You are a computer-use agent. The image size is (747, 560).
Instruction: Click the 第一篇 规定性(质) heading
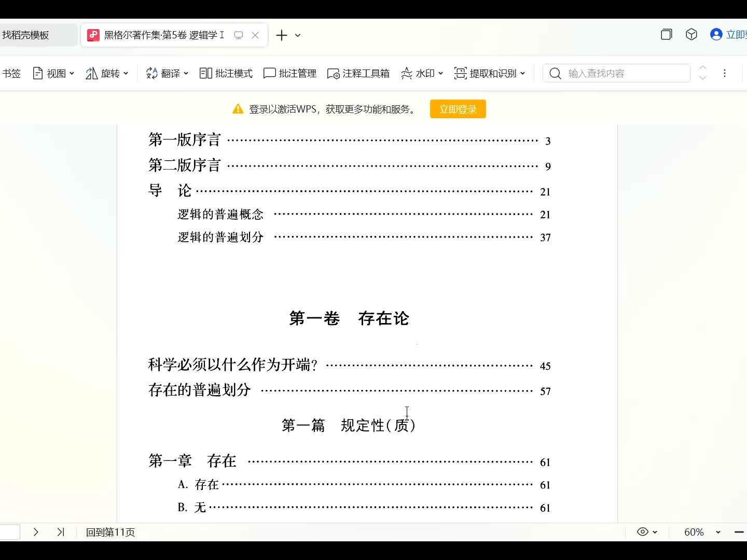349,426
